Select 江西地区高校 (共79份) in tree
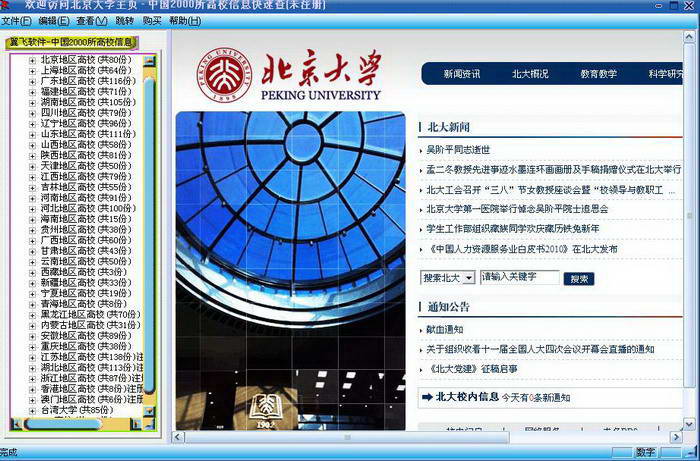The image size is (700, 461). point(87,177)
